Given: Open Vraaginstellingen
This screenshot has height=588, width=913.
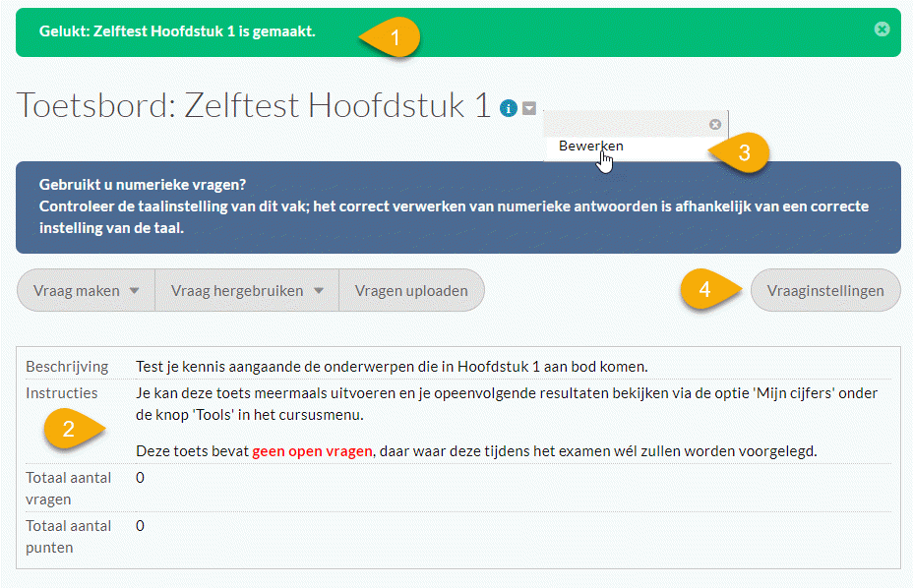Looking at the screenshot, I should [825, 290].
